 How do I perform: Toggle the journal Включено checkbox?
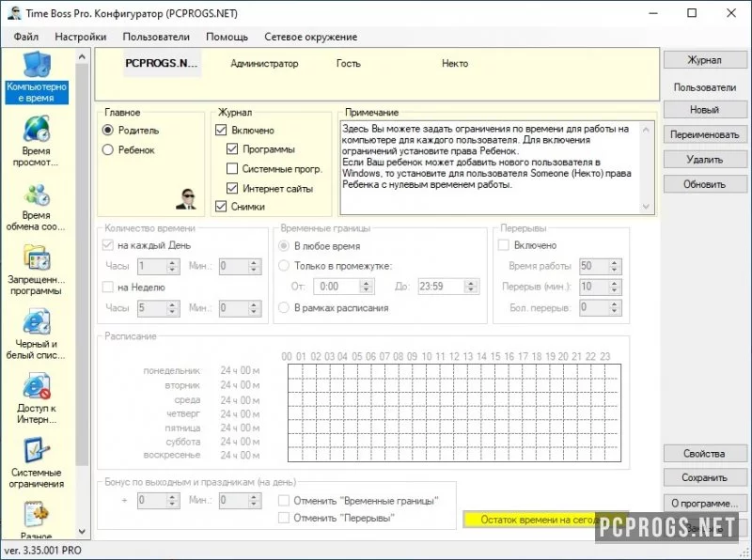click(x=221, y=130)
